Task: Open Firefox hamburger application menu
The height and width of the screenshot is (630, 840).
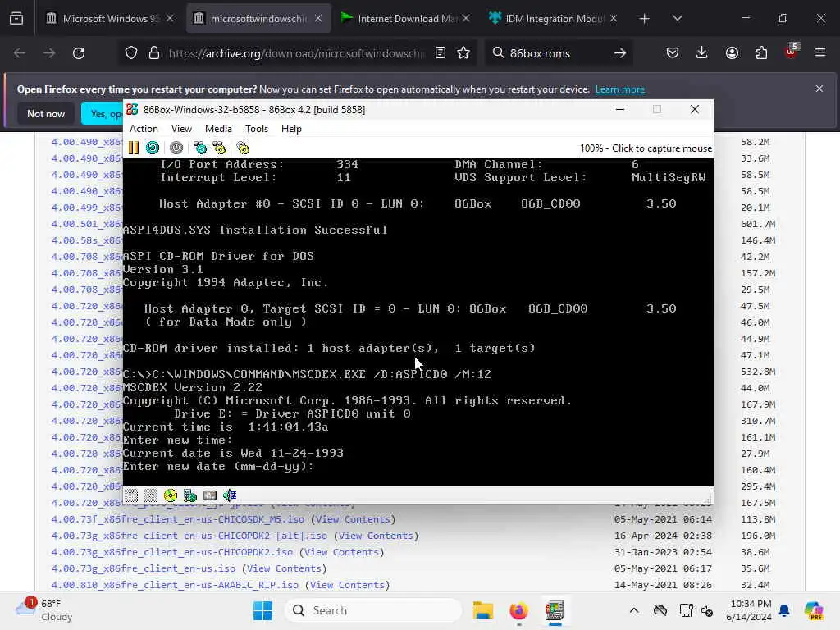Action: [820, 53]
